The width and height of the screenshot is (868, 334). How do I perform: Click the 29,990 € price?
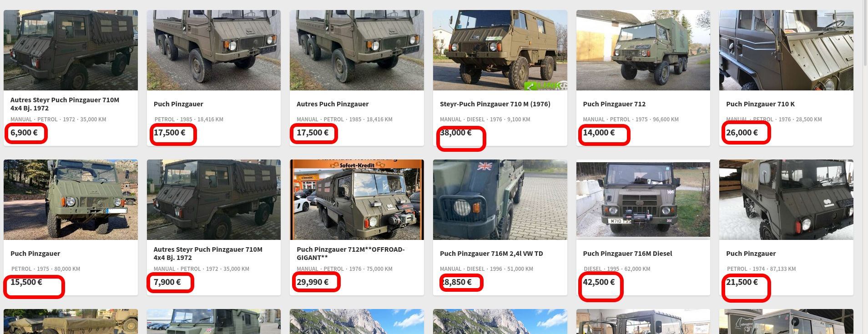point(313,282)
